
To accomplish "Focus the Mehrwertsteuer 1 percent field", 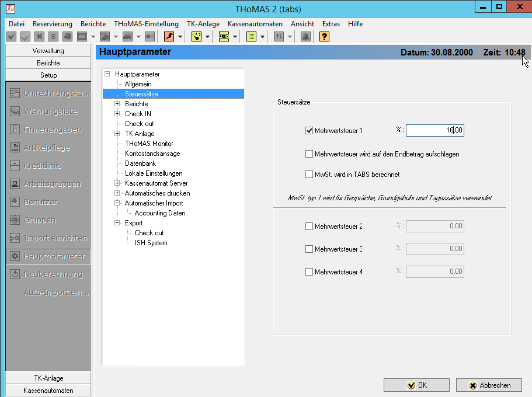I will pos(435,130).
